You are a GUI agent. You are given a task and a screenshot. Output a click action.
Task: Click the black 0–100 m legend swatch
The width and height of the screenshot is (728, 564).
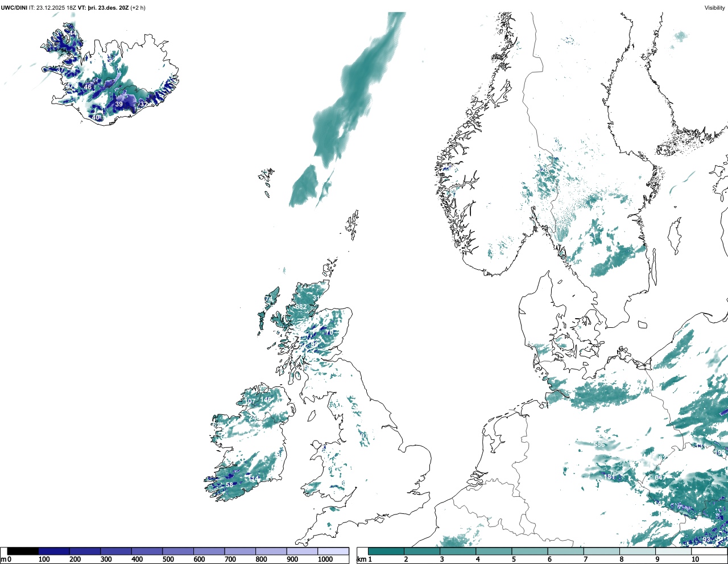pos(23,551)
